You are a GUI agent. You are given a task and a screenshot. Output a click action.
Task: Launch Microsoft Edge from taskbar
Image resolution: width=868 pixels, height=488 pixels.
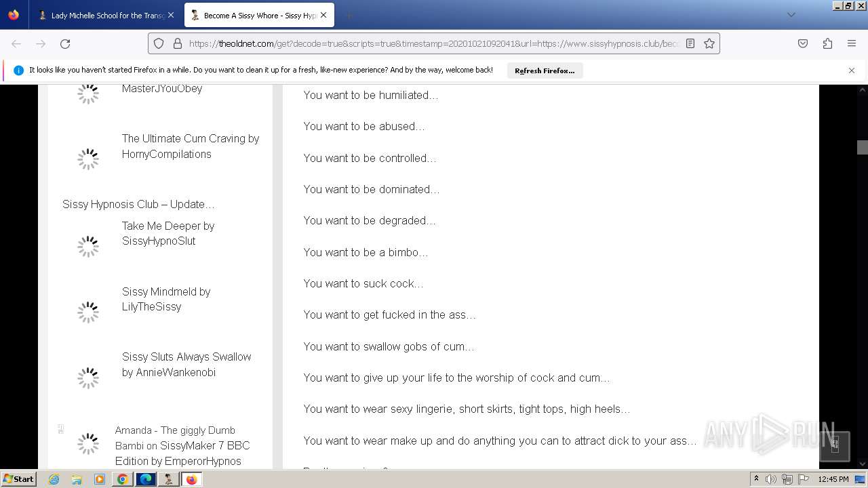146,479
